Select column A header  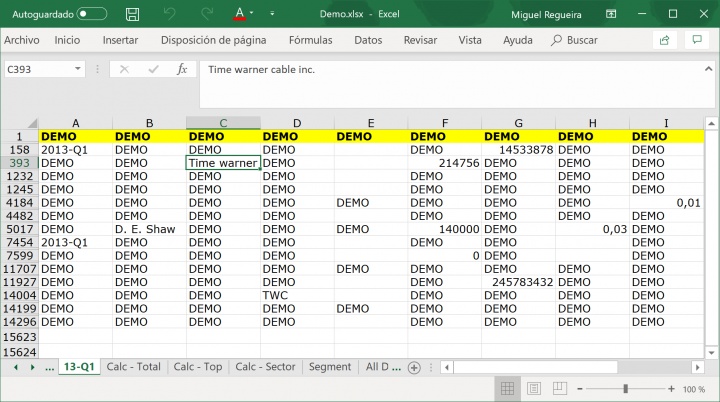(76, 123)
